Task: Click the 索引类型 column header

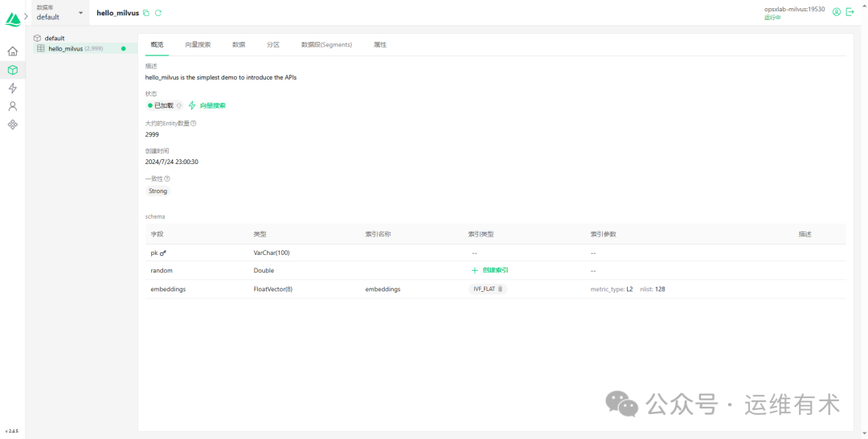Action: click(481, 234)
